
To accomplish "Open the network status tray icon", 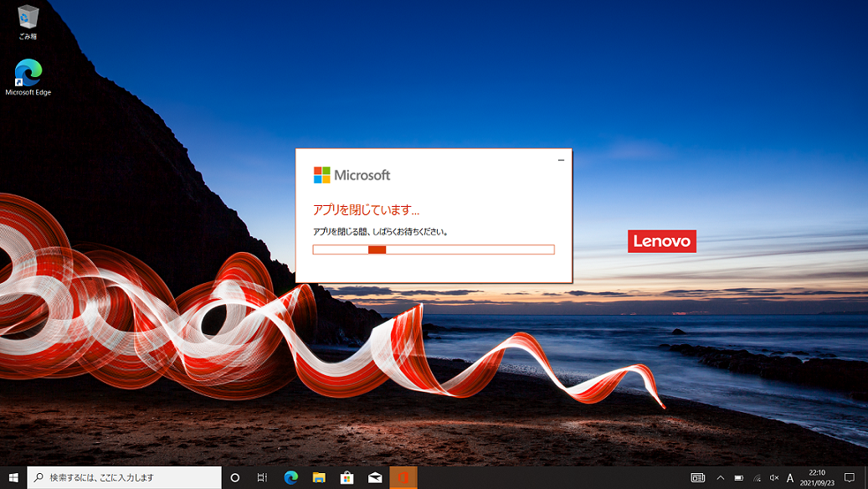I will point(757,477).
